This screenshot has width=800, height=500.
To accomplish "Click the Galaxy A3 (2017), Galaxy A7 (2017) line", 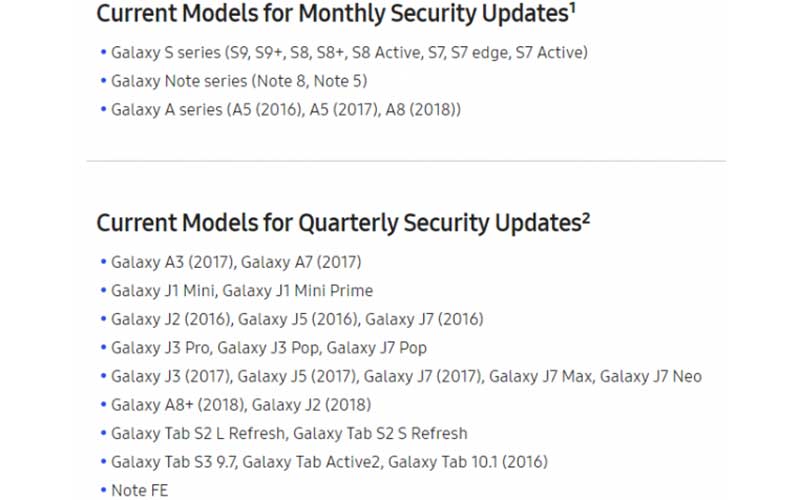I will [236, 263].
